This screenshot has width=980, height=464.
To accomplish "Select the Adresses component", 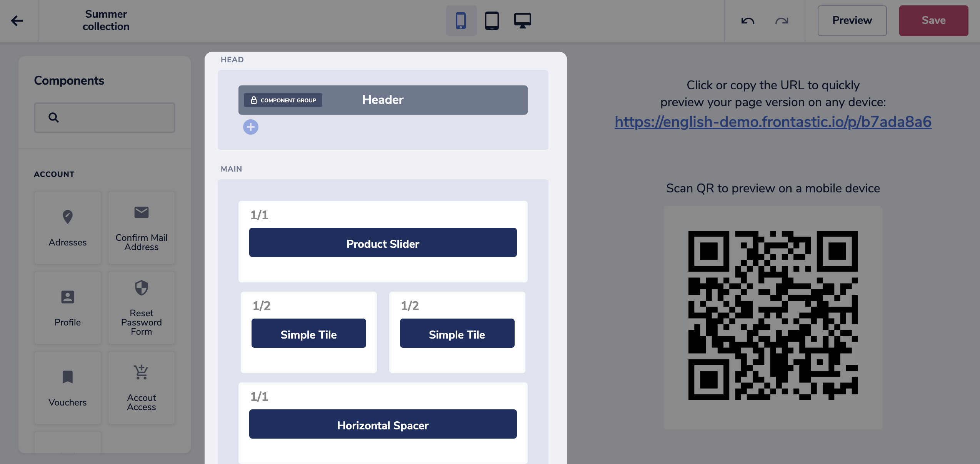I will [x=68, y=227].
